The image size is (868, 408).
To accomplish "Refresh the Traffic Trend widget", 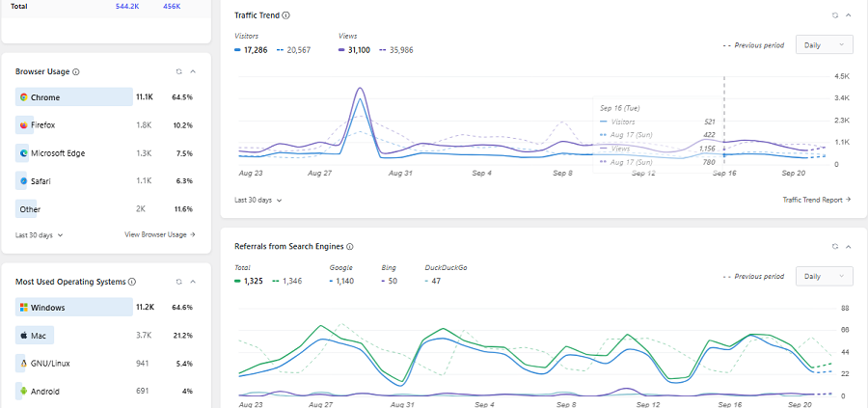I will (x=834, y=15).
